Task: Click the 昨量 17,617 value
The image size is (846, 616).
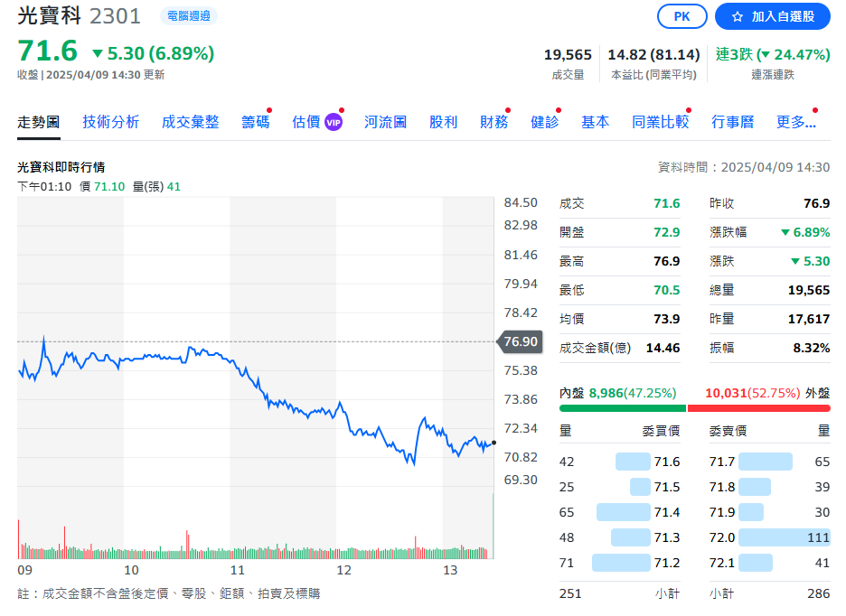Action: tap(809, 320)
